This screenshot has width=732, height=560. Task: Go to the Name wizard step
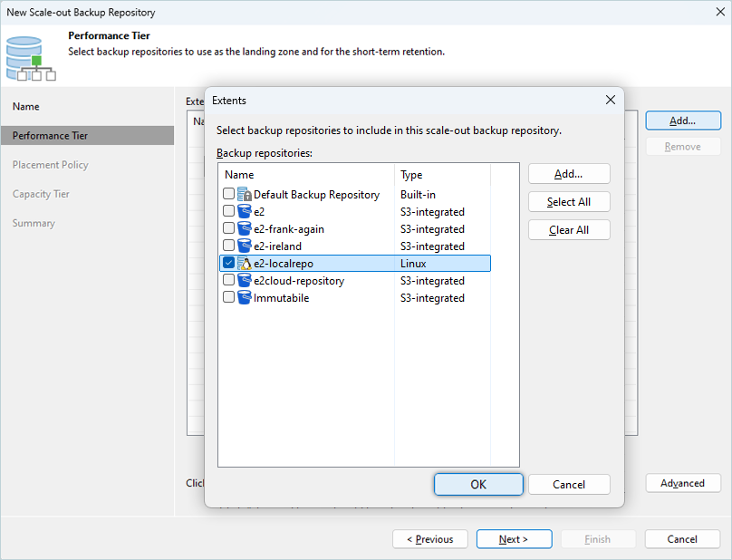pos(26,107)
